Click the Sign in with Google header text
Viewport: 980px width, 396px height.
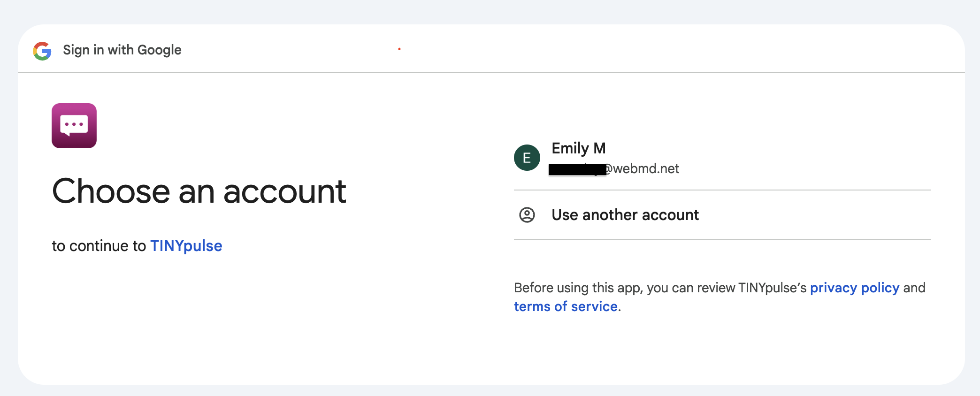coord(122,50)
